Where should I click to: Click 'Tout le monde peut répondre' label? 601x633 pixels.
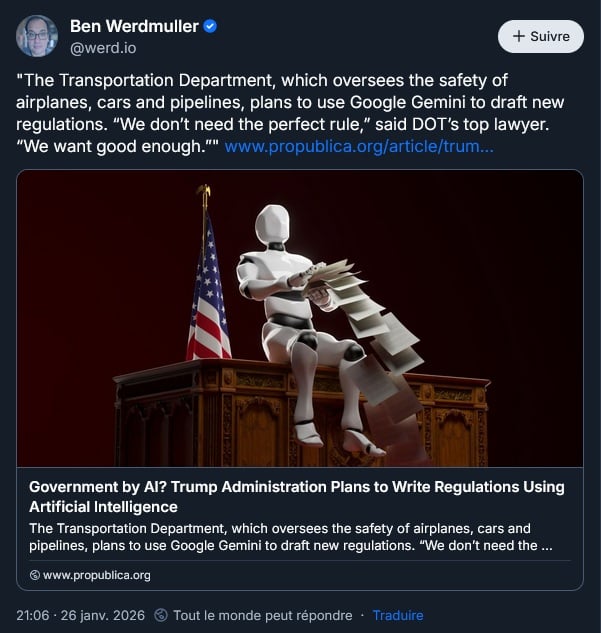(x=263, y=615)
